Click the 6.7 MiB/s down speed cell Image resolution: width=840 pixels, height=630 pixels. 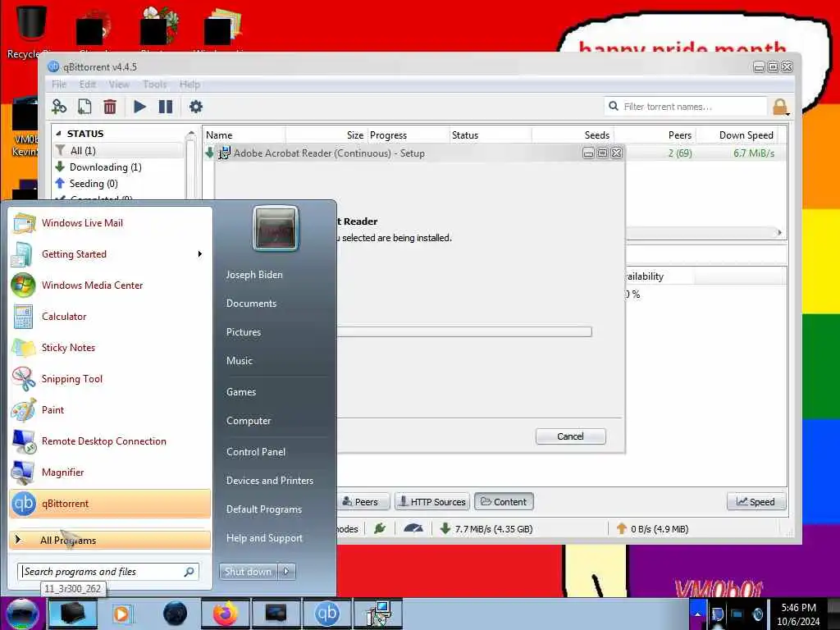click(754, 153)
